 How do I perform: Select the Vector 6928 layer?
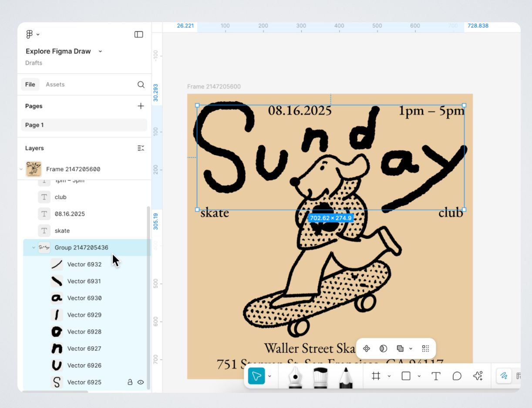(85, 331)
